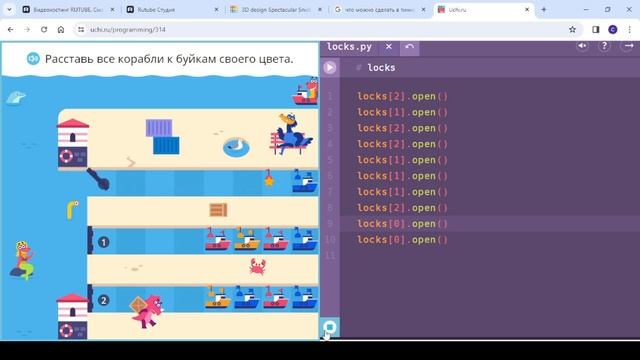Close the first RUTUBE video hosting tab
640x360 pixels.
point(113,9)
